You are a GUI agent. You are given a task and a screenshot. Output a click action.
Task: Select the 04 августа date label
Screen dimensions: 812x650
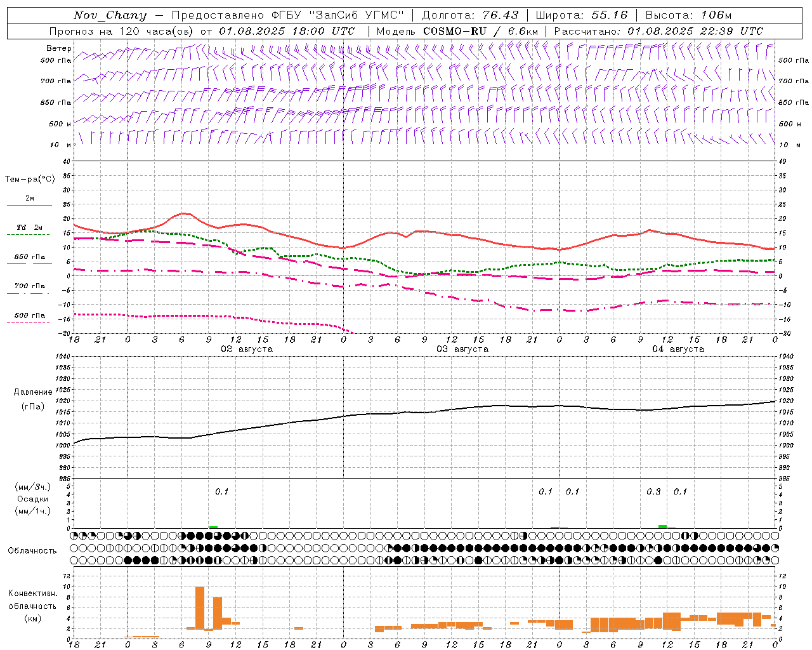pos(678,349)
